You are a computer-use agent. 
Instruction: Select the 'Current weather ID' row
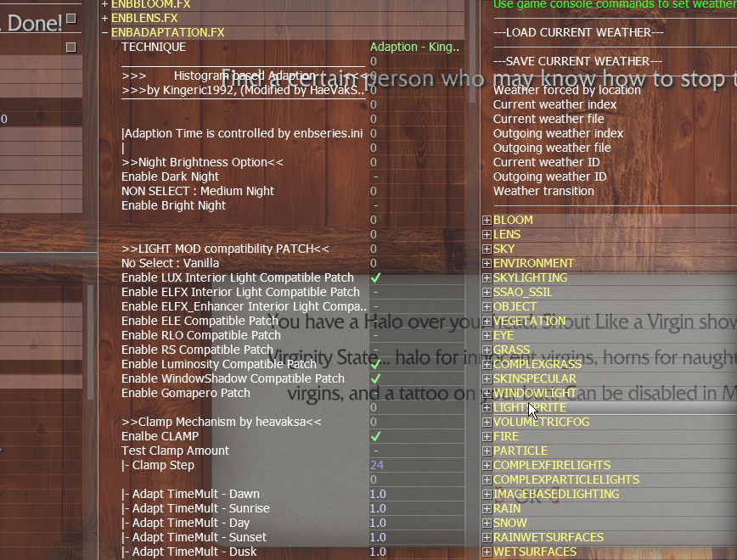click(x=546, y=163)
